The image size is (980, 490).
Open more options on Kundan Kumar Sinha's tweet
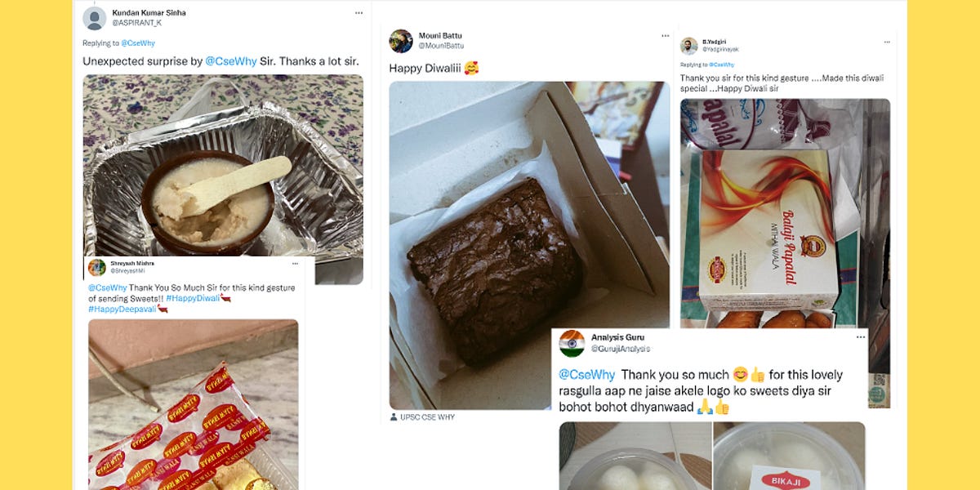click(x=358, y=11)
